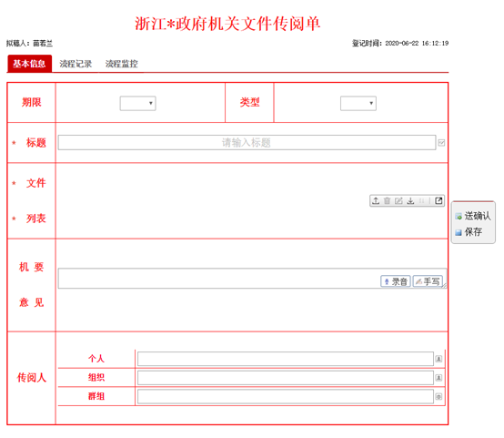Click the icon right of 标题 field
The image size is (504, 438).
[441, 143]
